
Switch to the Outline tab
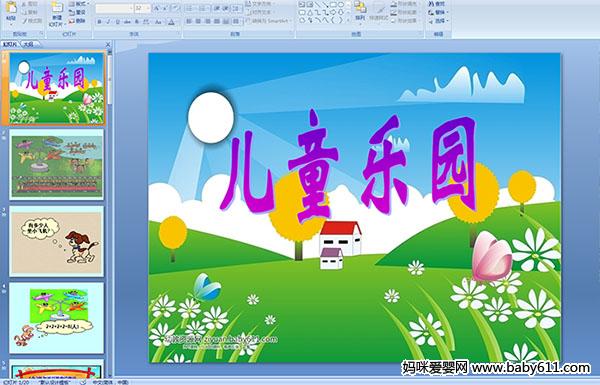tap(28, 44)
